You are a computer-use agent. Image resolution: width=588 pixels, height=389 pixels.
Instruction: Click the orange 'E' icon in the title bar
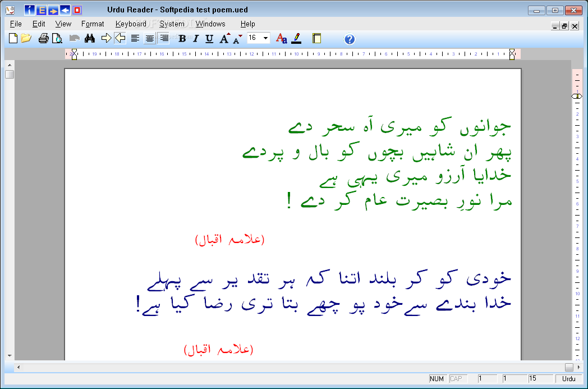click(x=42, y=10)
